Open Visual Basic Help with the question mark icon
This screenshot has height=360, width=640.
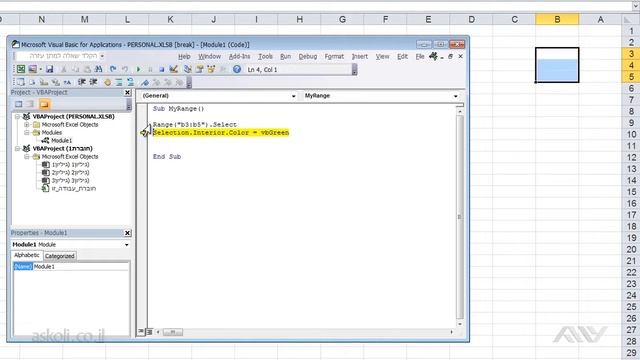237,69
